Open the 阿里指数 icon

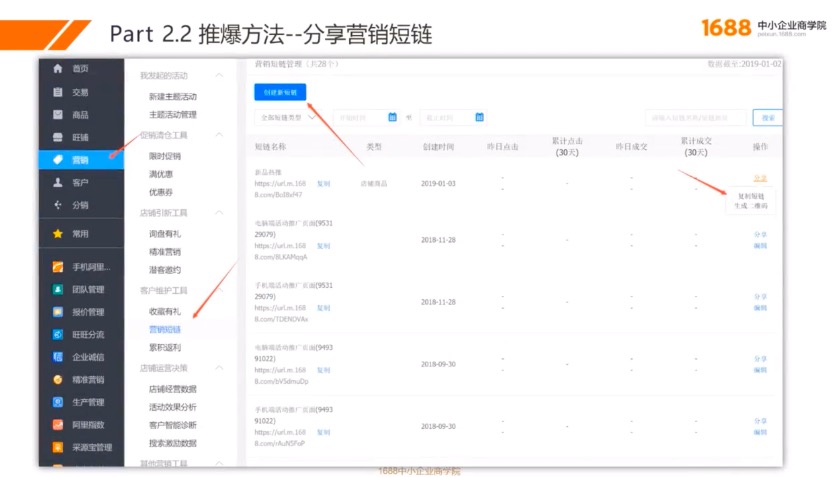click(58, 425)
